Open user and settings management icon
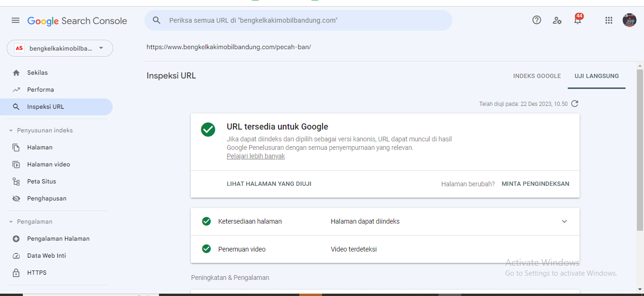This screenshot has width=644, height=296. point(557,20)
